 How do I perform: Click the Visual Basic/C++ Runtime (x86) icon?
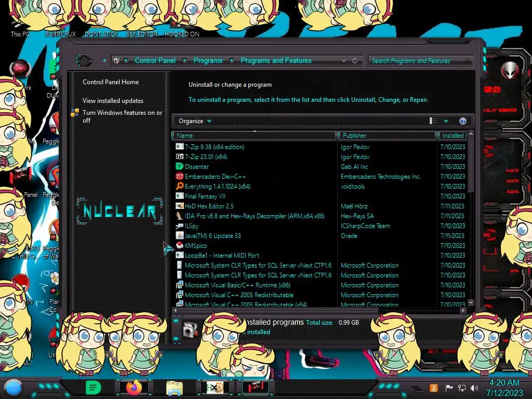179,285
